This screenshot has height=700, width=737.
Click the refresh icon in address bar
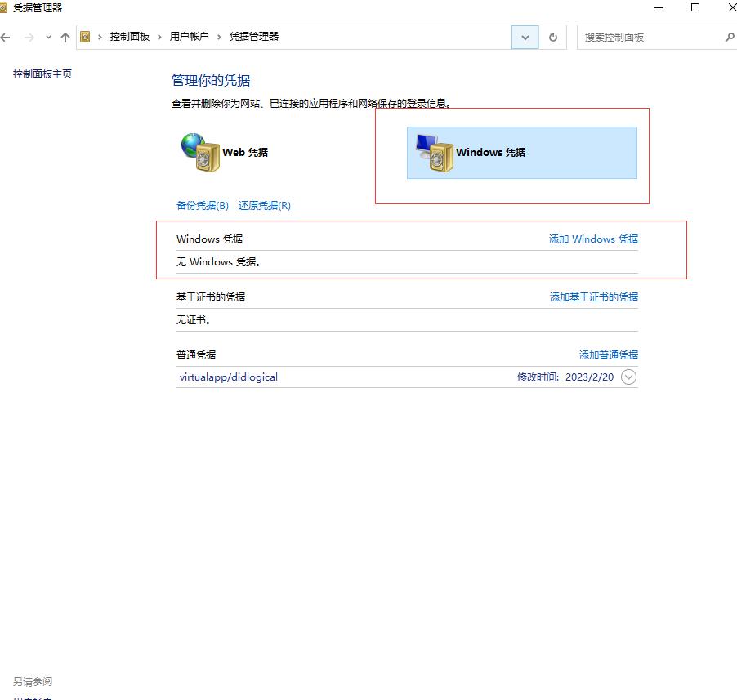click(x=553, y=37)
